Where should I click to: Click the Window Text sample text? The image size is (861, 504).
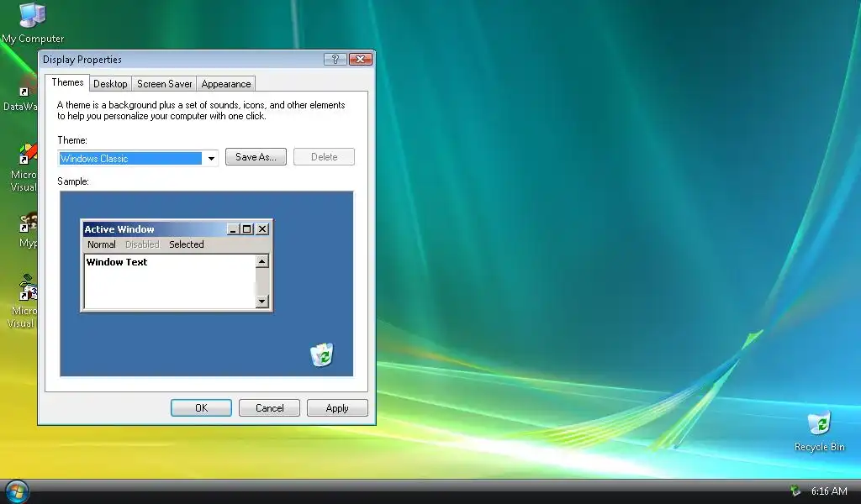[x=117, y=262]
